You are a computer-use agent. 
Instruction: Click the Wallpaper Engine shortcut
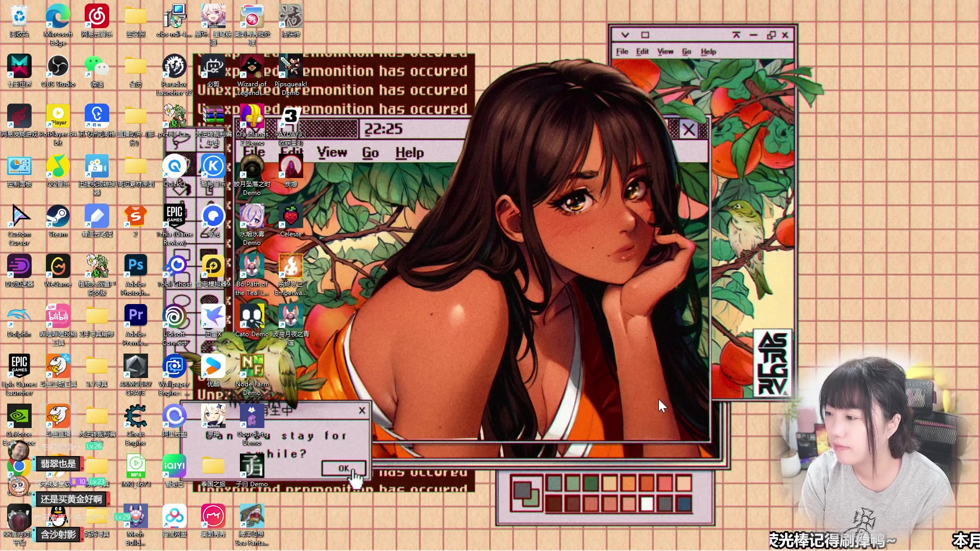click(x=175, y=366)
